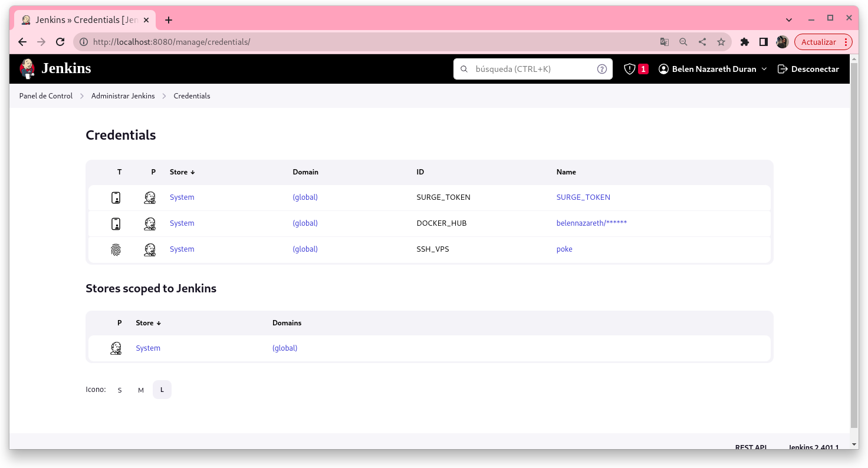The width and height of the screenshot is (868, 468).
Task: Click the credential type icon for SURGE_TOKEN
Action: 116,197
